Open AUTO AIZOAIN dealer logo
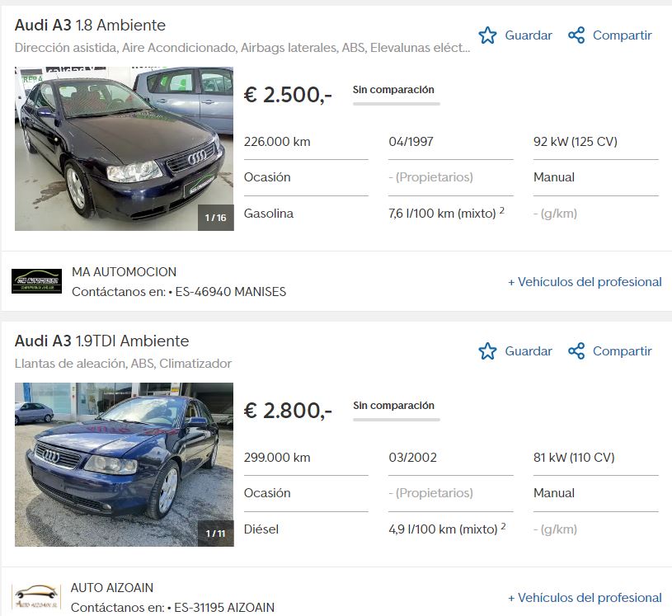The image size is (672, 616). (36, 597)
